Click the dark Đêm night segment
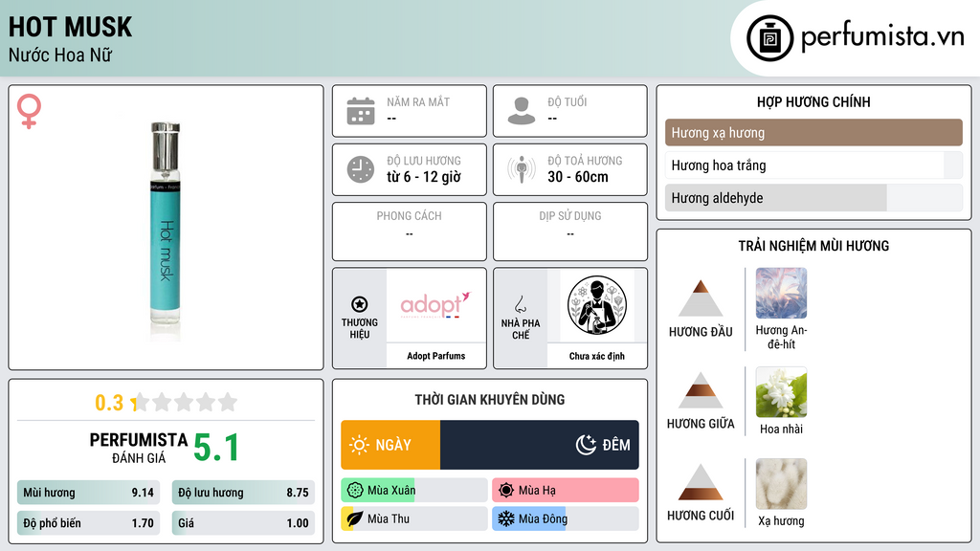 (x=540, y=445)
